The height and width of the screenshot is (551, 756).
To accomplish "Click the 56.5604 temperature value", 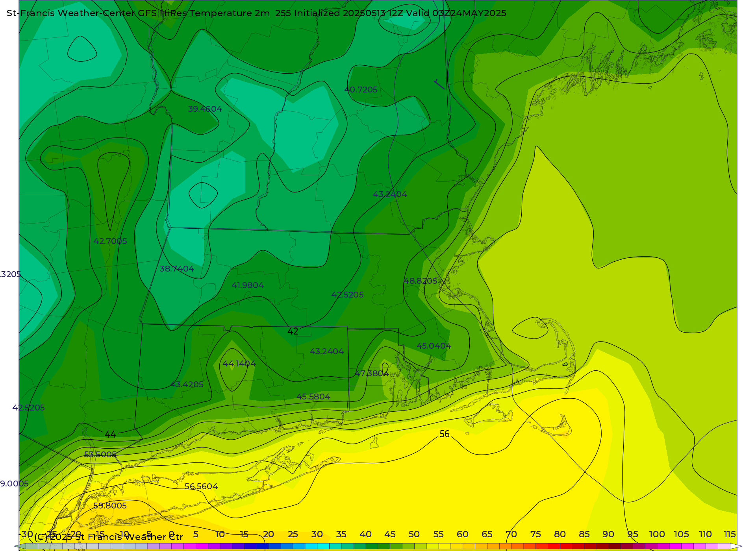I will (x=201, y=486).
